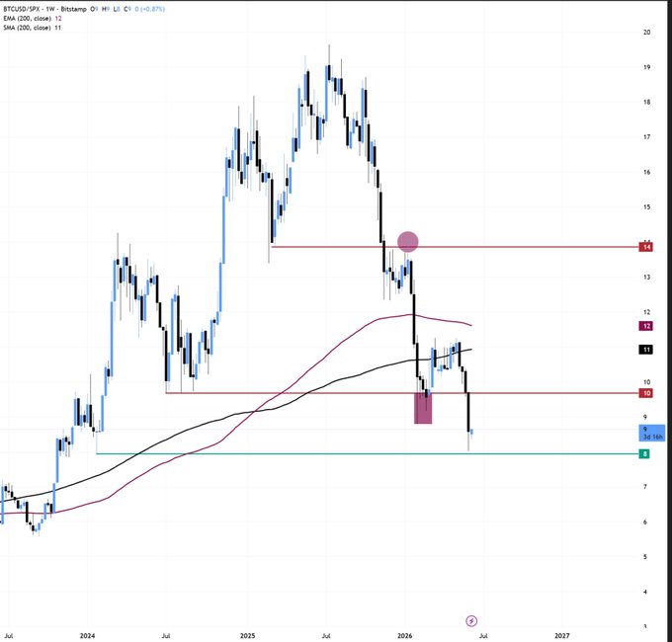Click the Jul label between 2024 and 2025
Image resolution: width=672 pixels, height=642 pixels.
[x=166, y=635]
